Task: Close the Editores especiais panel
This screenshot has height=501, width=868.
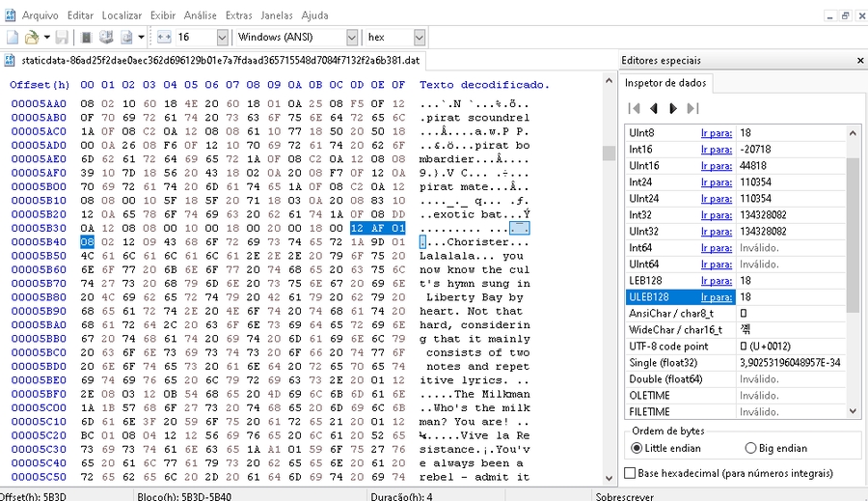Action: point(860,61)
